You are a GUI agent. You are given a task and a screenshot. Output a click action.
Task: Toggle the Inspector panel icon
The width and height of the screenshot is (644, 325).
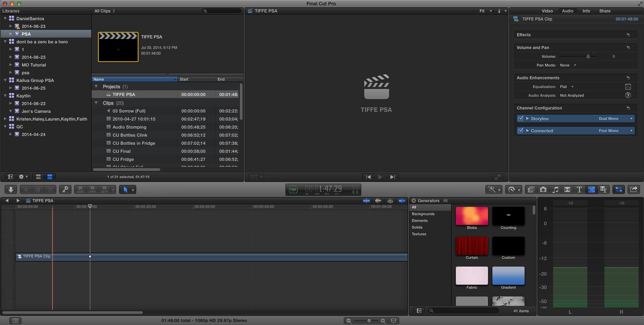click(x=618, y=189)
